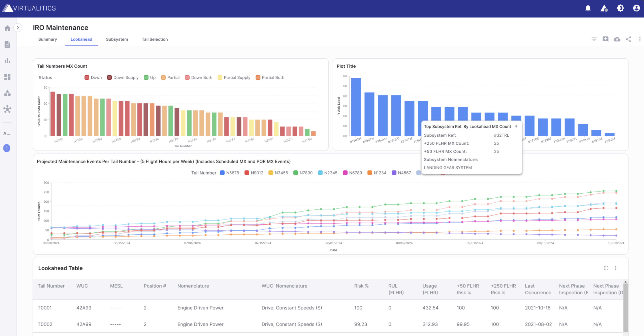
Task: Toggle tail N9012 in the line legend
Action: pyautogui.click(x=254, y=173)
